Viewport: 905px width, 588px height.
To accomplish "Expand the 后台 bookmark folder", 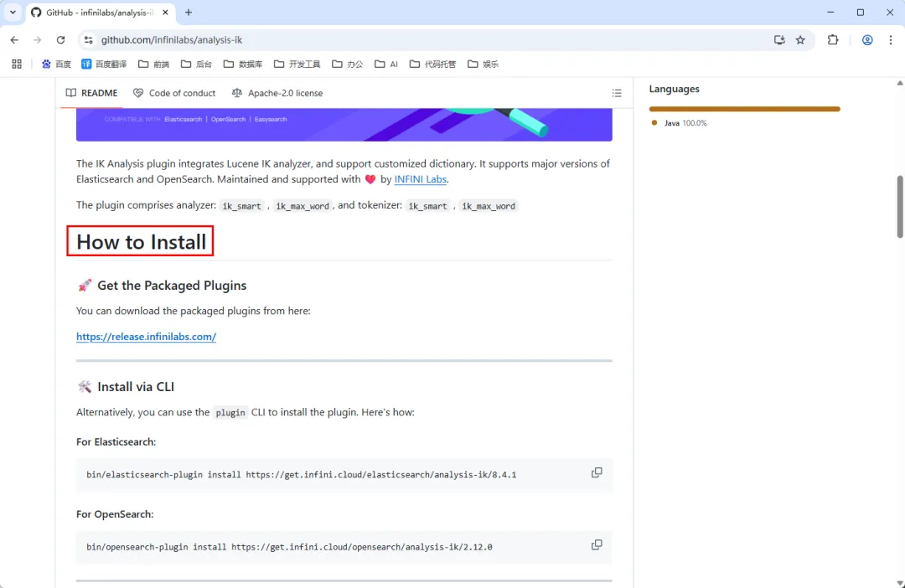I will click(196, 64).
